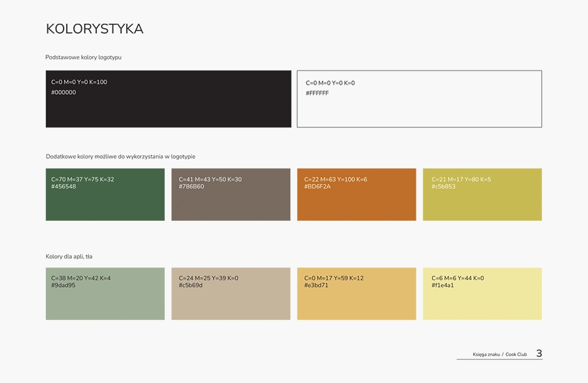
Task: Click the 'C=38 M=20 Y=42 K=4' text
Action: pos(81,278)
